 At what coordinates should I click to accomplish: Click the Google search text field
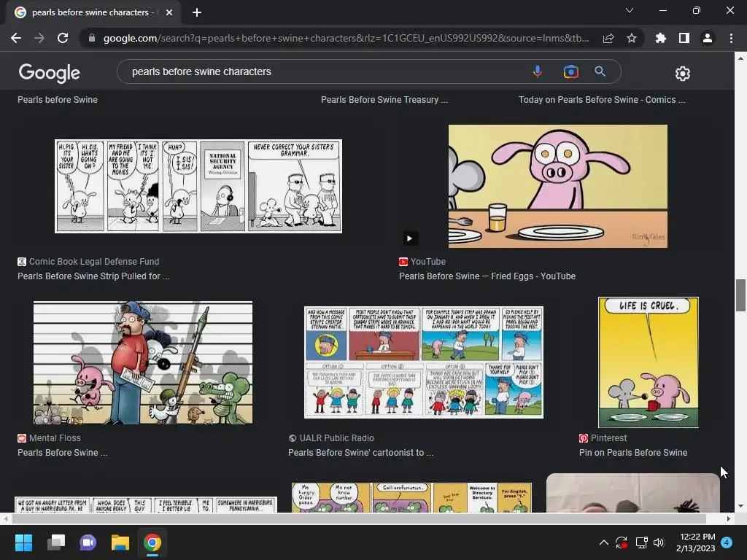point(324,71)
